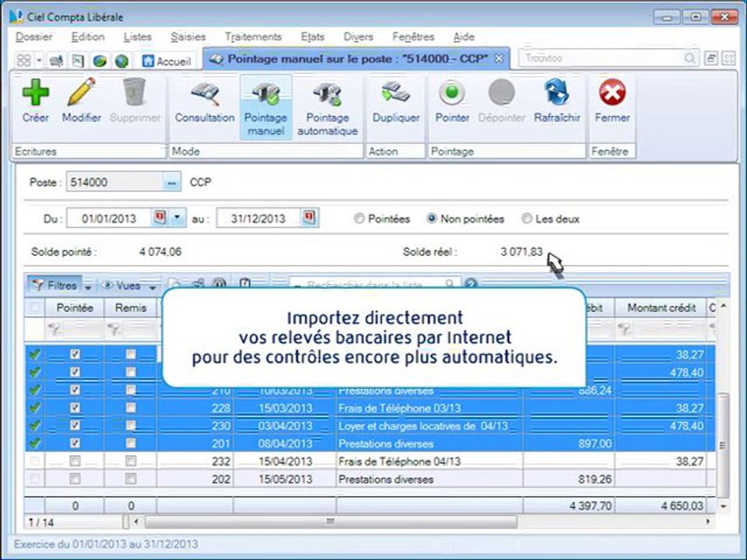The height and width of the screenshot is (560, 747).
Task: Select the Les deux radio button
Action: coord(527,219)
